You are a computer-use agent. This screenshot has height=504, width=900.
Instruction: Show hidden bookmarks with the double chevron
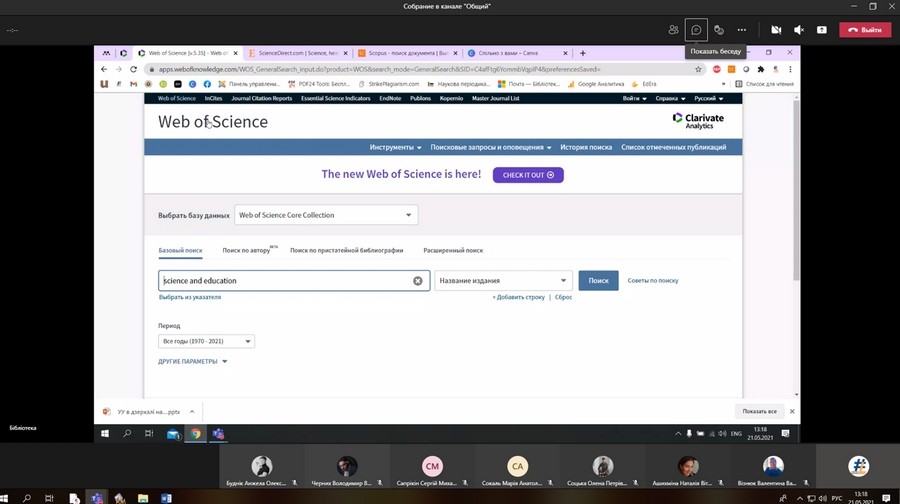click(723, 84)
